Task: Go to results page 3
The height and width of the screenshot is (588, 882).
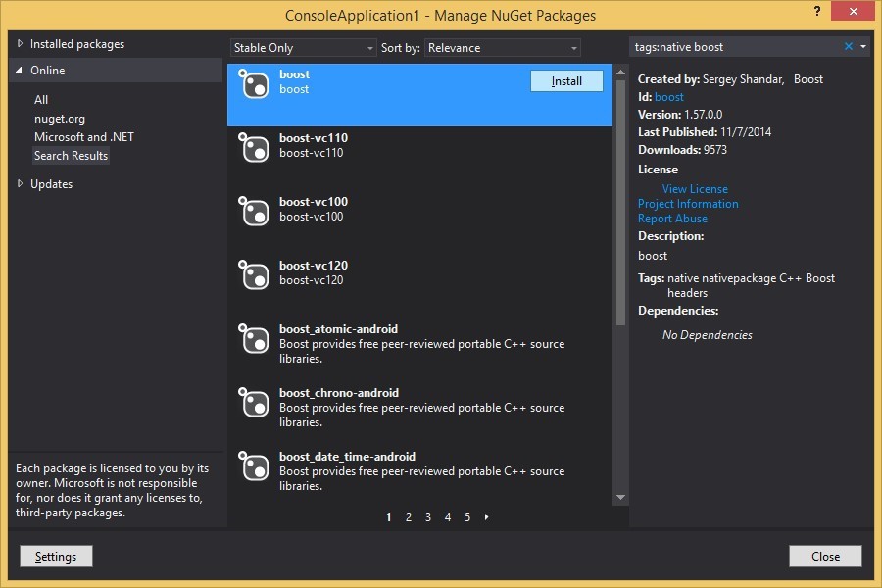Action: point(428,516)
